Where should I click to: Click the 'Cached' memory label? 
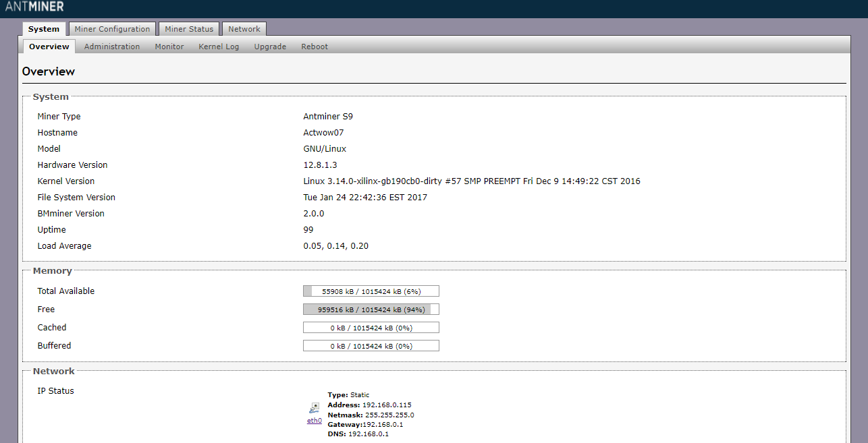pyautogui.click(x=52, y=328)
